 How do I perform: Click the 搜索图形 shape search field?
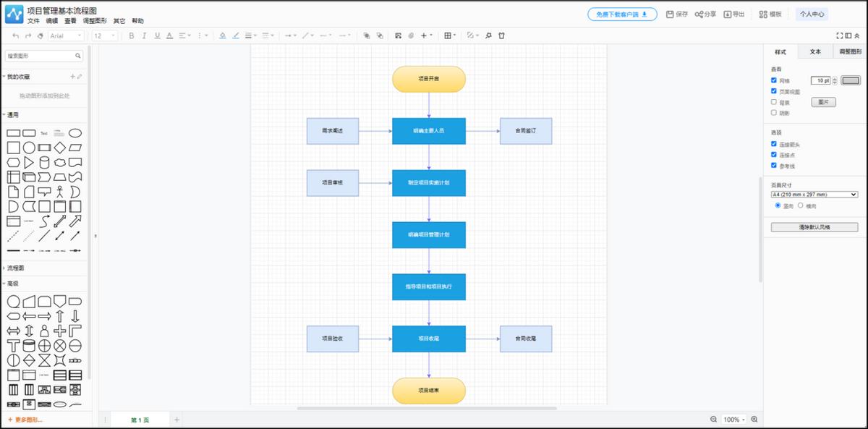[40, 56]
